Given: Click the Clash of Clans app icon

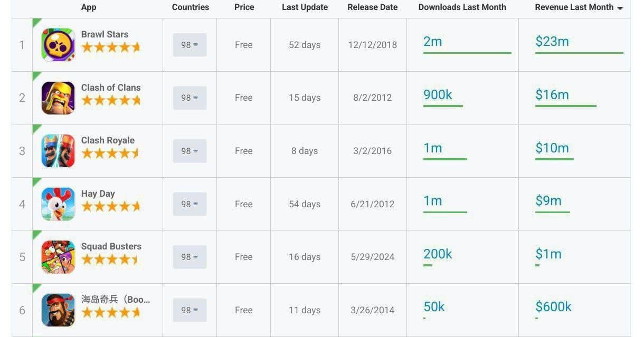Looking at the screenshot, I should (58, 98).
